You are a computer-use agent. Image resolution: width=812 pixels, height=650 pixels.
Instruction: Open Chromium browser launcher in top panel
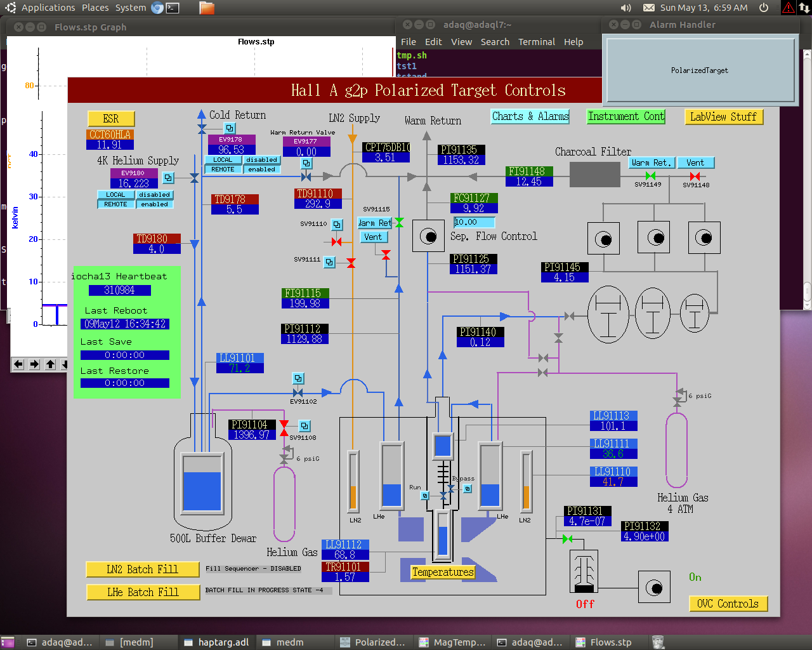[157, 8]
